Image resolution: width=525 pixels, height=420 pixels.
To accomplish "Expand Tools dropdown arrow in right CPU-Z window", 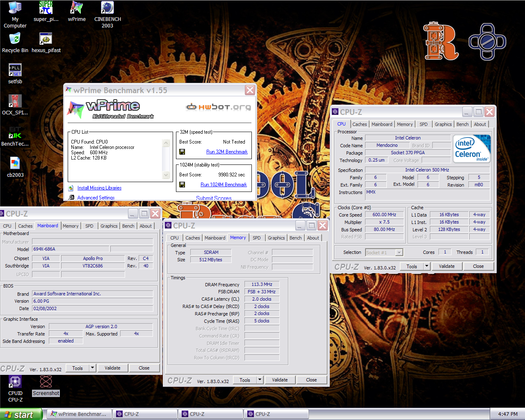I will coord(427,266).
